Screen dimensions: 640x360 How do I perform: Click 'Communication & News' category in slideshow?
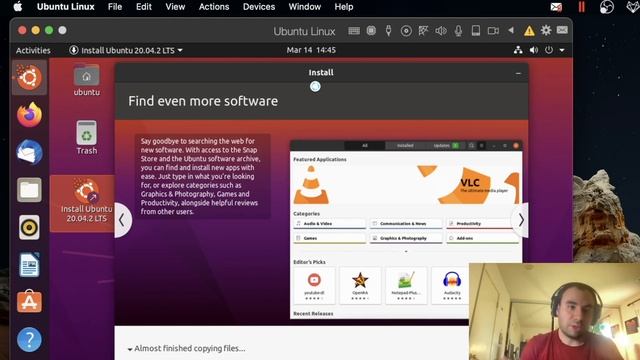point(406,224)
